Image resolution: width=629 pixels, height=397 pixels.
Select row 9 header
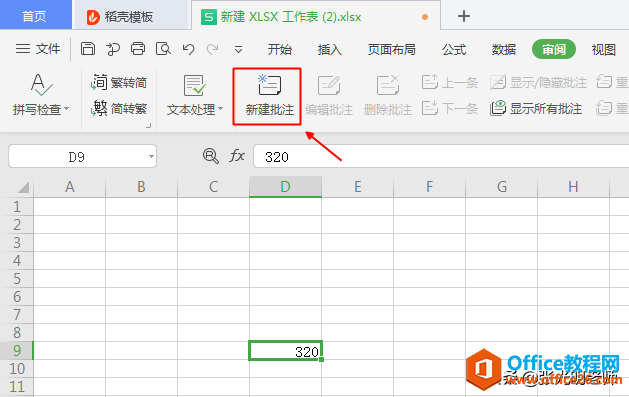click(x=17, y=350)
